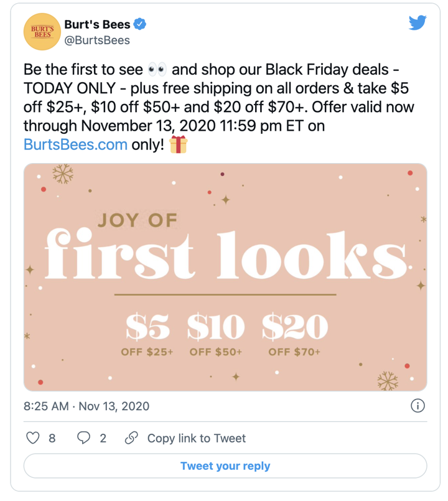Like the tweet with heart icon
This screenshot has height=501, width=448.
[x=32, y=438]
